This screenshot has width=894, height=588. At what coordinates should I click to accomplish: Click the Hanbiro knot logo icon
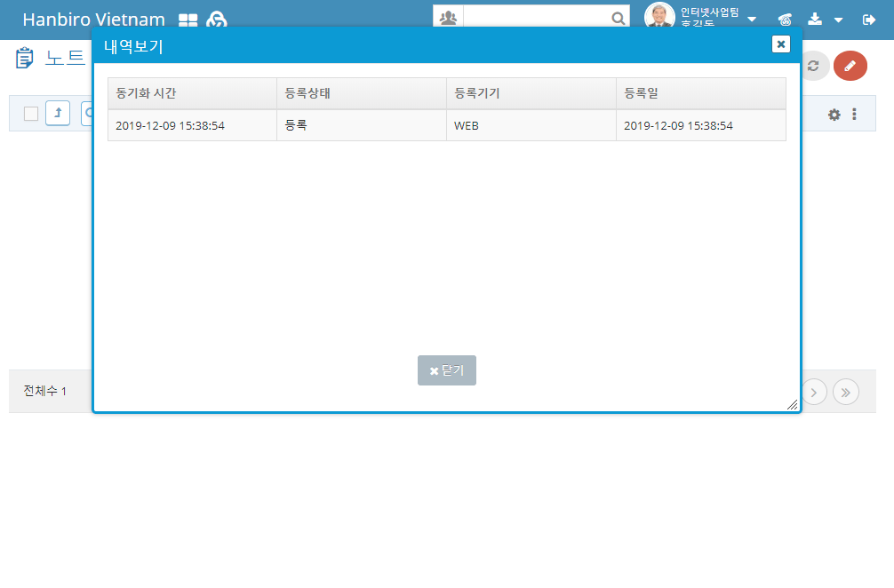(217, 20)
